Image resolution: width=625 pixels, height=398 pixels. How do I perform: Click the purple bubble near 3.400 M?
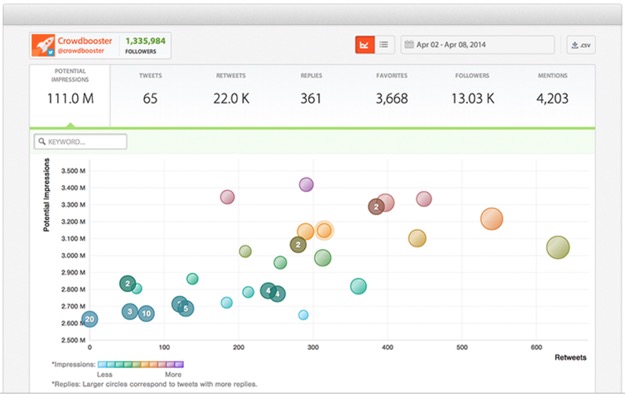306,184
